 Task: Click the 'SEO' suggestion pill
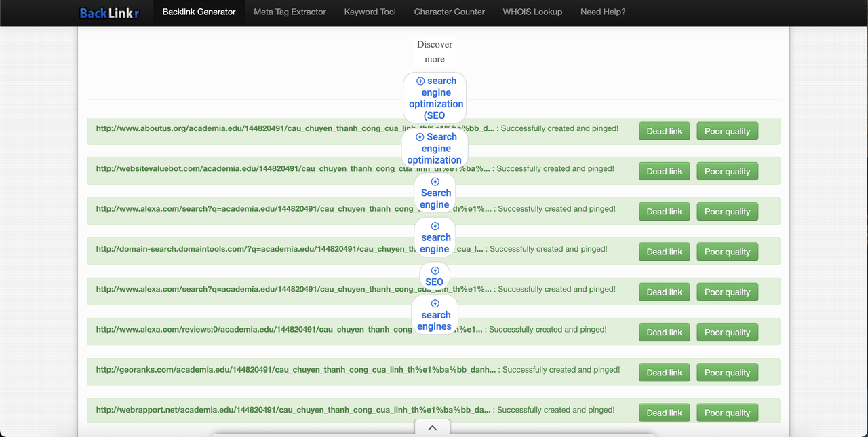tap(435, 276)
